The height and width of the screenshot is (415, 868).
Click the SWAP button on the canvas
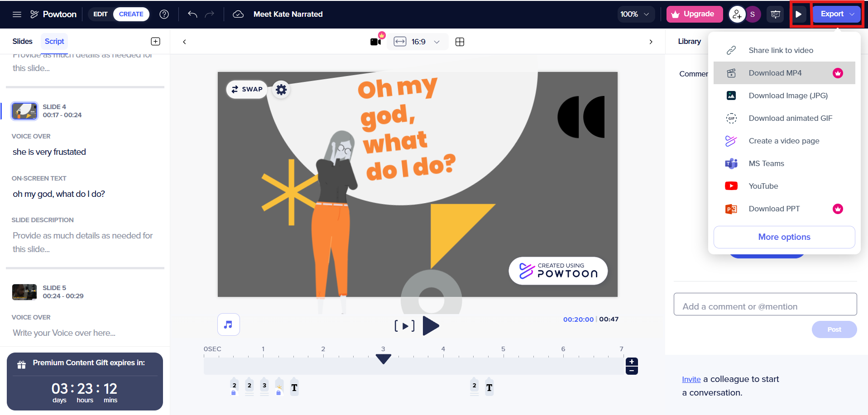click(247, 89)
